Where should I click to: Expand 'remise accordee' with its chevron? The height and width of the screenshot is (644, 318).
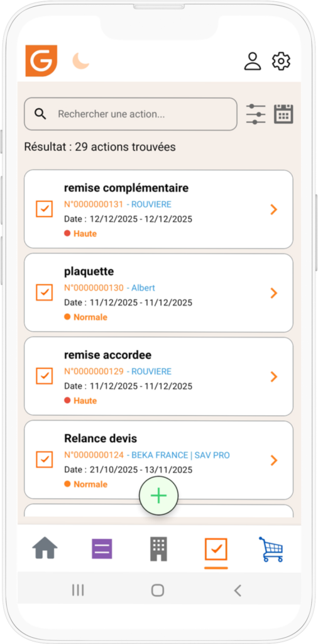click(x=273, y=377)
